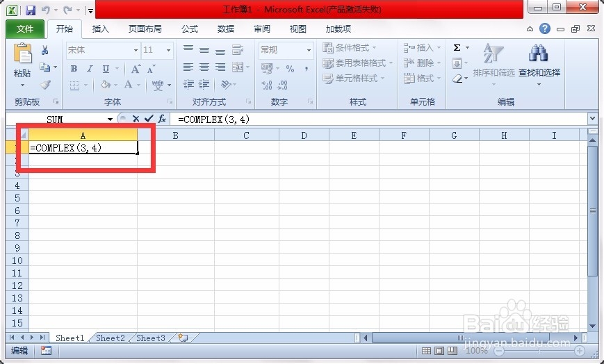This screenshot has height=364, width=604.
Task: Select the Format Painter brush
Action: coord(45,84)
